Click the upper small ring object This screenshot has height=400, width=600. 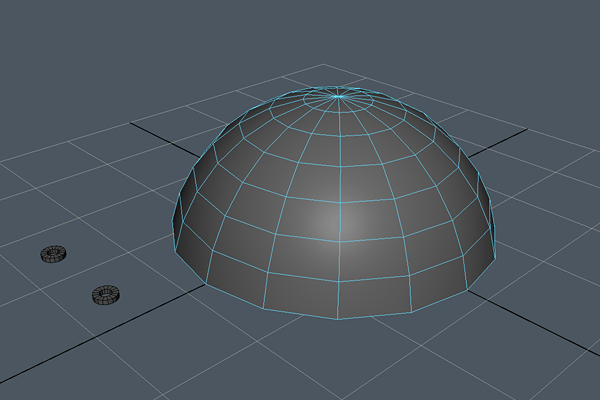(x=51, y=254)
